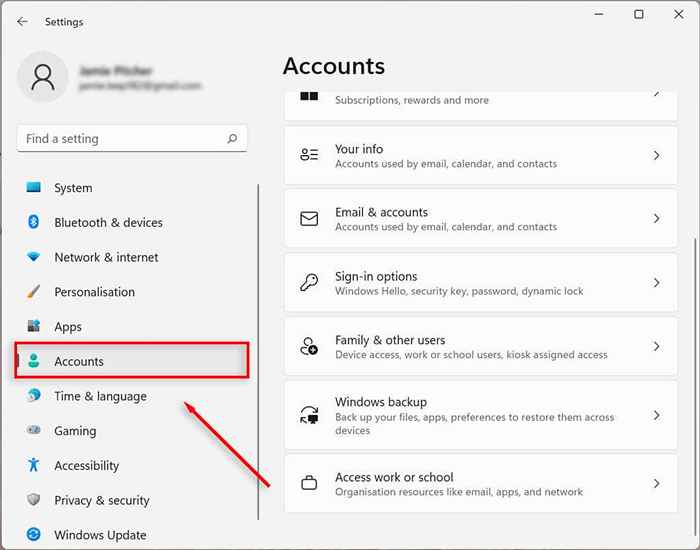Open the Subscriptions, rewards and more card
Image resolution: width=700 pixels, height=550 pixels.
click(x=481, y=105)
